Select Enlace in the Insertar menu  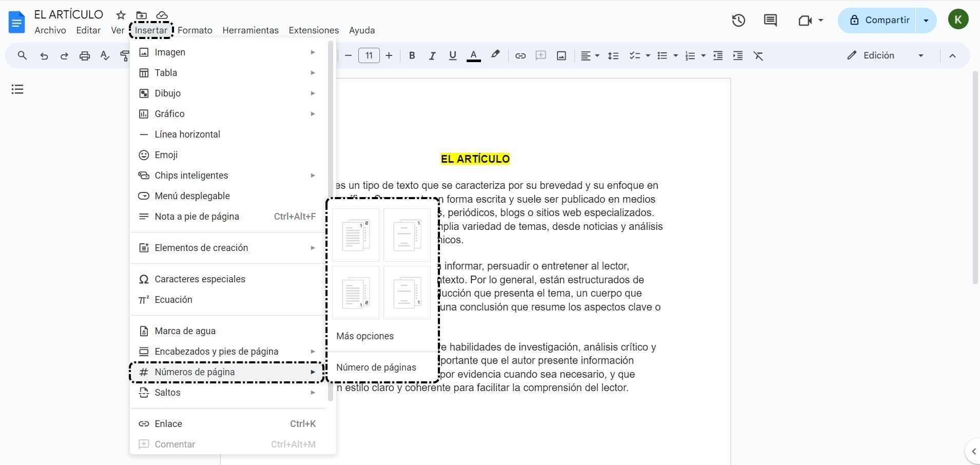coord(228,424)
